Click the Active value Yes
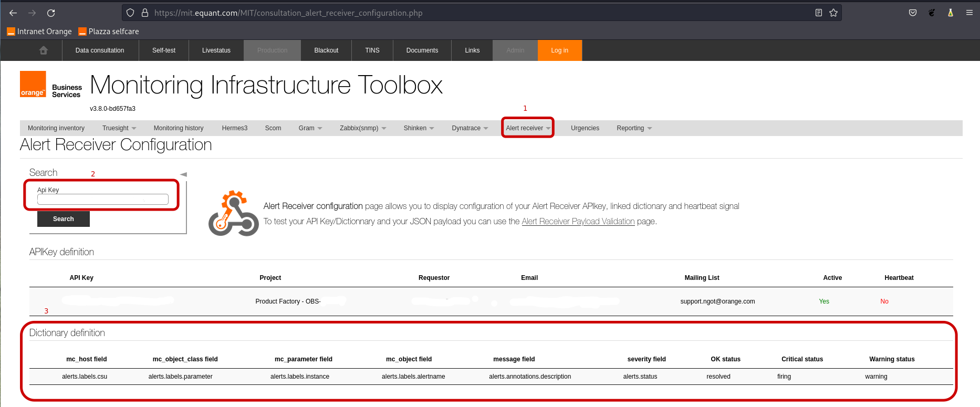This screenshot has height=407, width=980. tap(824, 301)
